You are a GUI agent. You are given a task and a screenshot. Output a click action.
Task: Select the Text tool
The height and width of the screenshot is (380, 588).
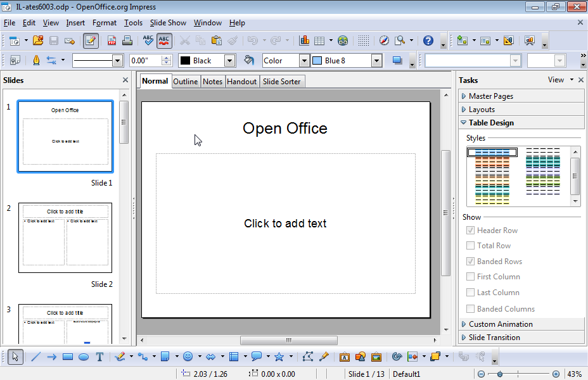[99, 357]
